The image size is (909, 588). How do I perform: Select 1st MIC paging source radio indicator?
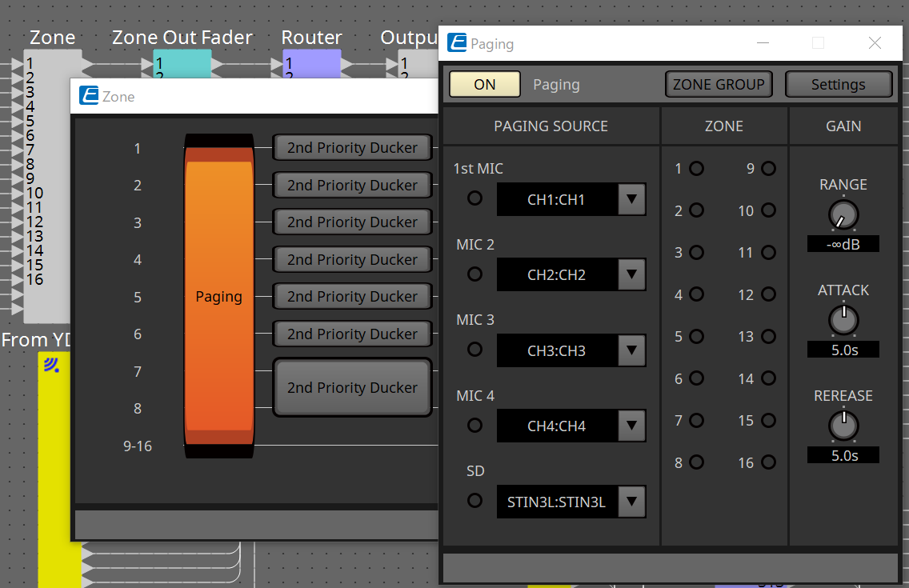(475, 198)
